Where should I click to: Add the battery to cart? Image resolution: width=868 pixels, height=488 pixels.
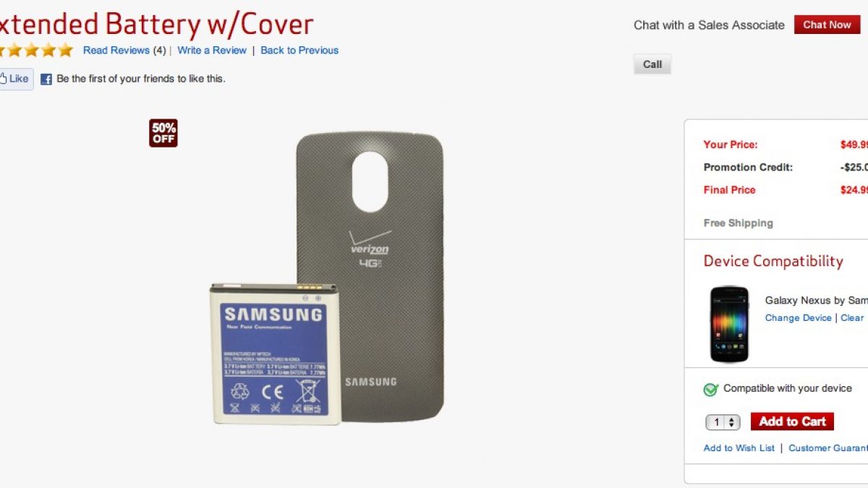point(792,421)
